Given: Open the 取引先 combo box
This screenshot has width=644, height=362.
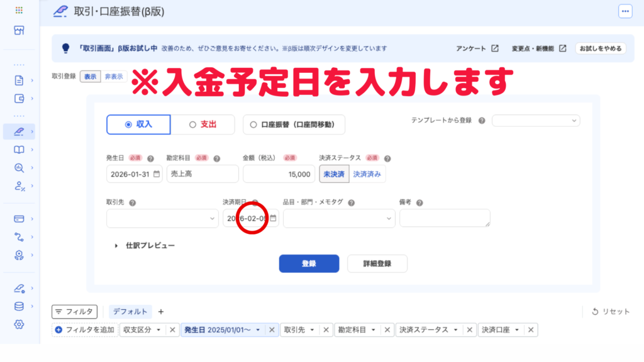Looking at the screenshot, I should coord(162,218).
